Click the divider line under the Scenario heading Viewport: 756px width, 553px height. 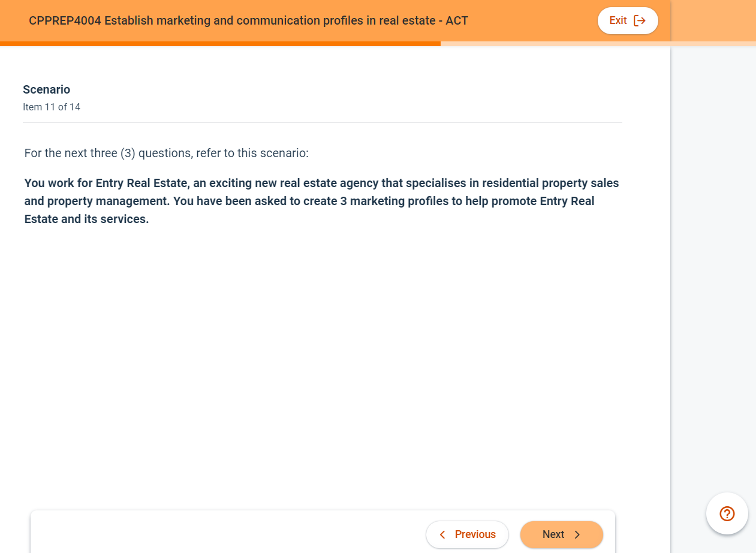pyautogui.click(x=322, y=122)
